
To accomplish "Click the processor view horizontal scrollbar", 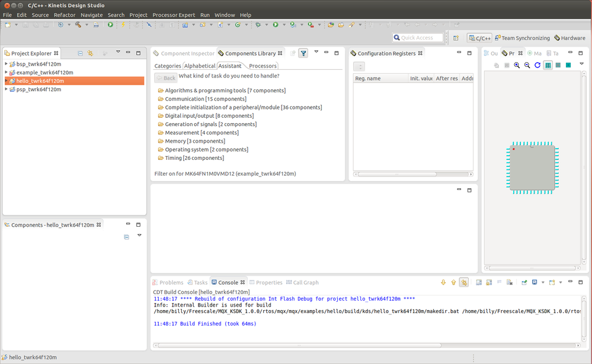I will 532,268.
